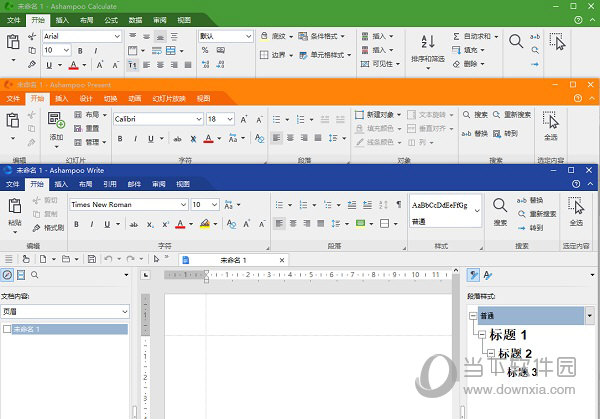Toggle superscript in Write window
600x419 pixels.
[165, 224]
